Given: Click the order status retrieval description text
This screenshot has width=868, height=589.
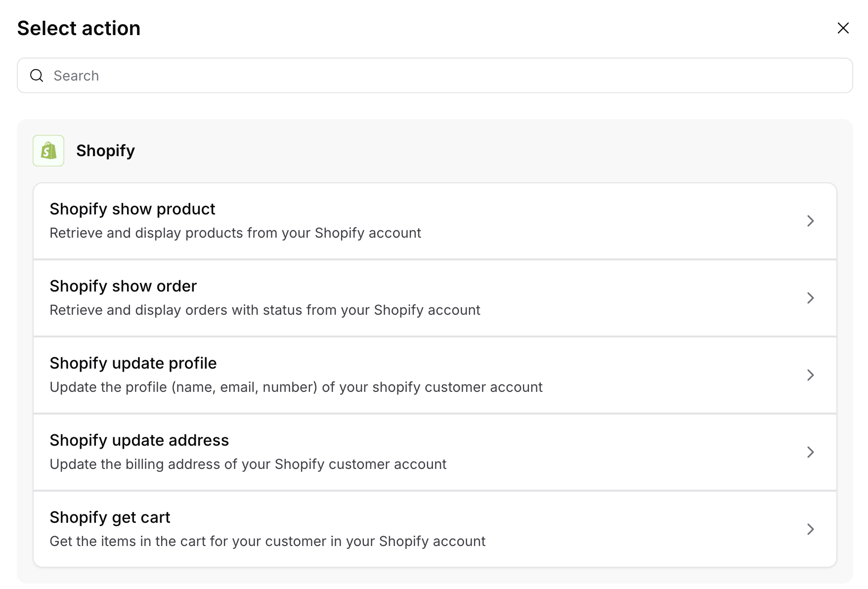Looking at the screenshot, I should pos(264,310).
